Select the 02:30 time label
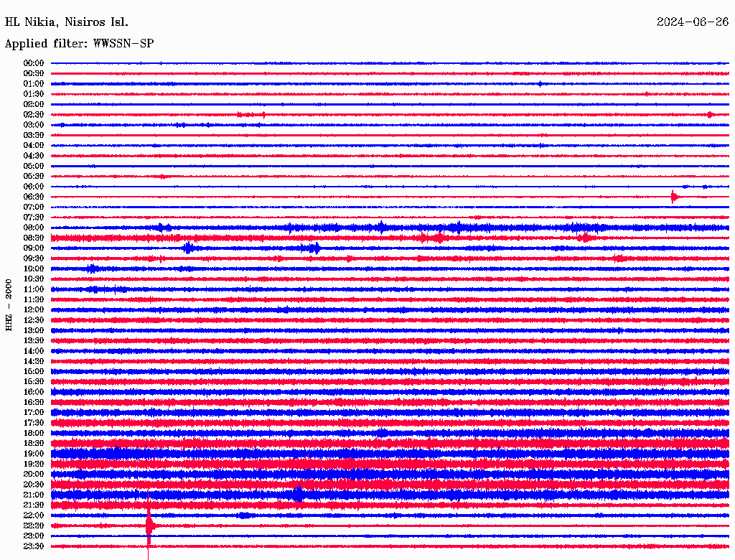735x560 pixels. pos(34,114)
